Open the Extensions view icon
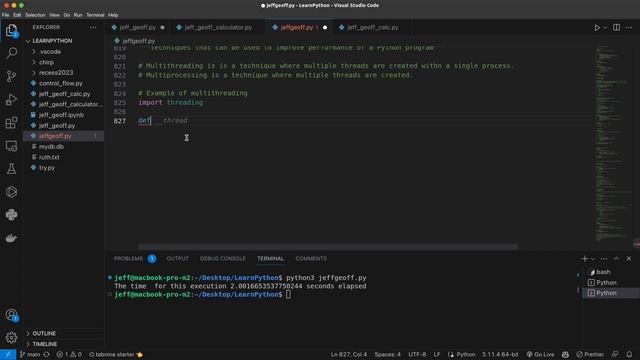 pyautogui.click(x=11, y=122)
